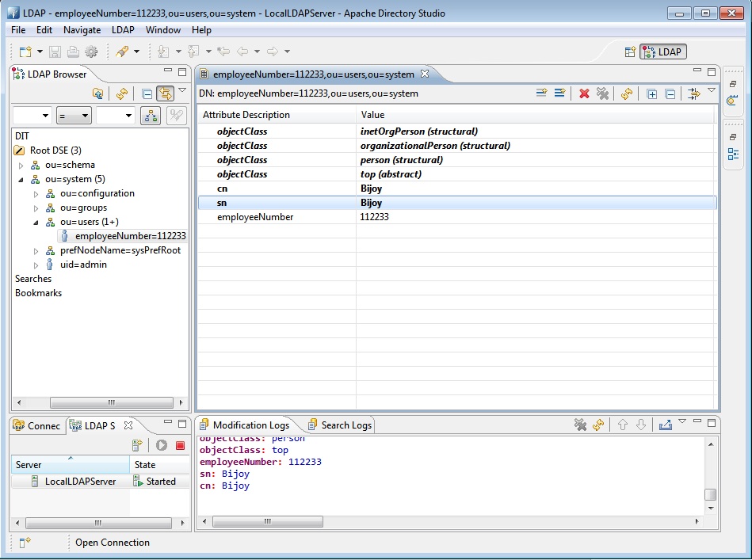The width and height of the screenshot is (752, 560).
Task: Expand the ou=schema tree node
Action: [21, 165]
